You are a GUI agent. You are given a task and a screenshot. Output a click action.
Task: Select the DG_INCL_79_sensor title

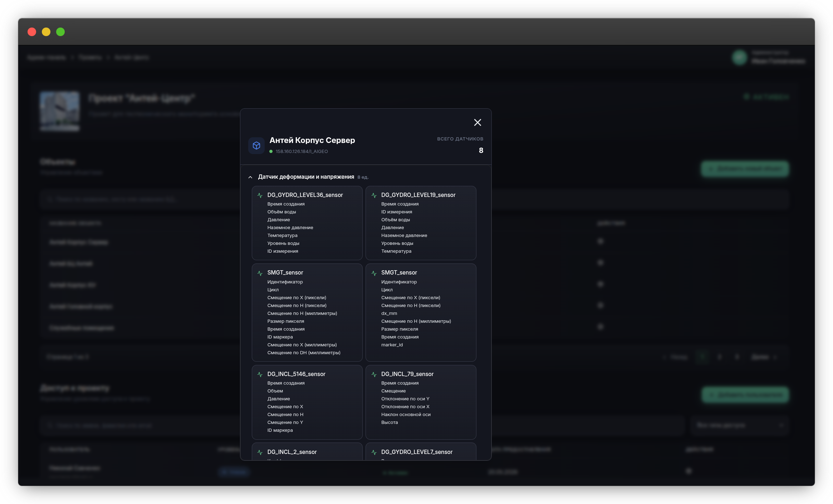point(407,374)
